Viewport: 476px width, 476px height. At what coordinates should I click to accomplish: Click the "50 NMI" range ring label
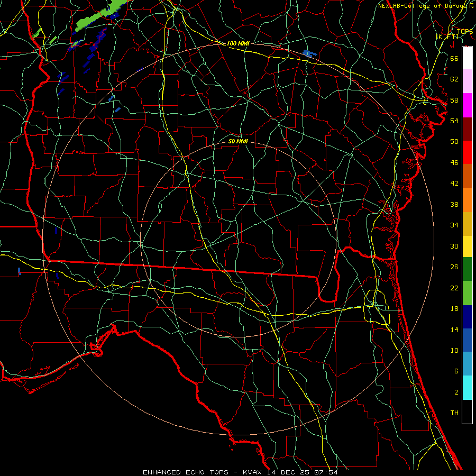(238, 141)
